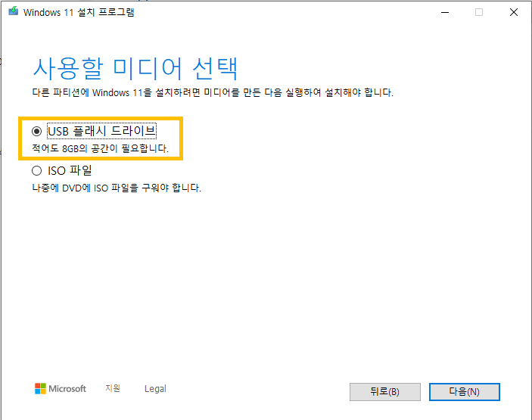Open the 지원 support link
Viewport: 532px width, 420px height.
click(113, 388)
